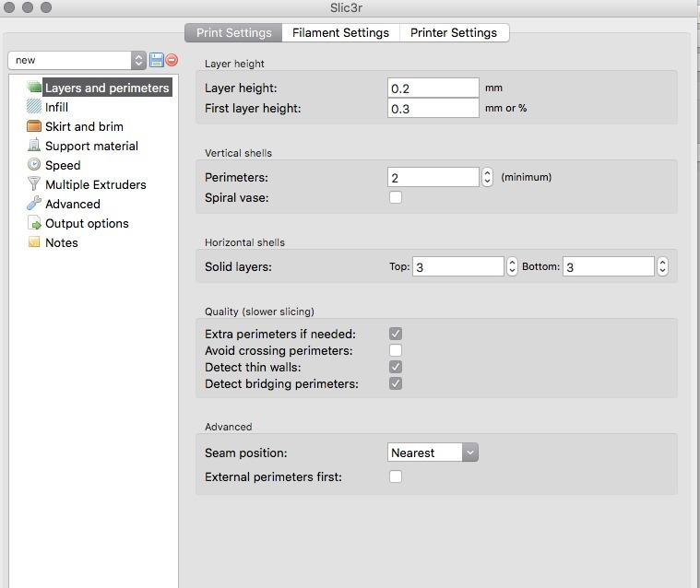Toggle Detect bridging perimeters checkbox
The image size is (700, 588).
pos(396,383)
